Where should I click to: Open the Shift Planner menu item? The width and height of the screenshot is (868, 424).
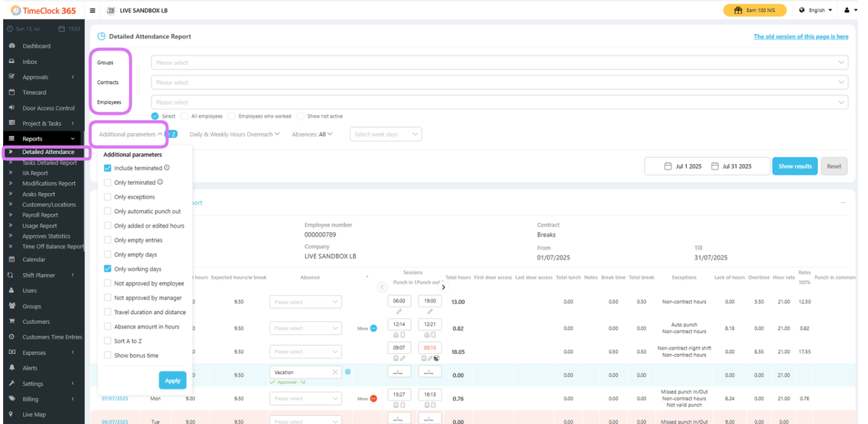(x=39, y=275)
